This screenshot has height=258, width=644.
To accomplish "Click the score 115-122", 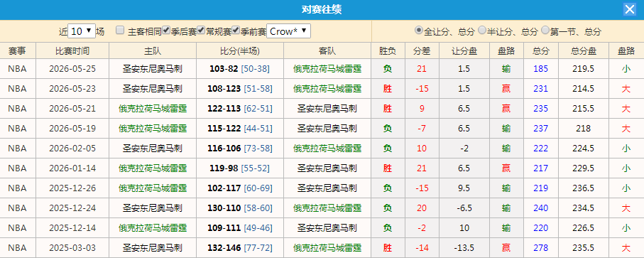I will [x=224, y=129].
